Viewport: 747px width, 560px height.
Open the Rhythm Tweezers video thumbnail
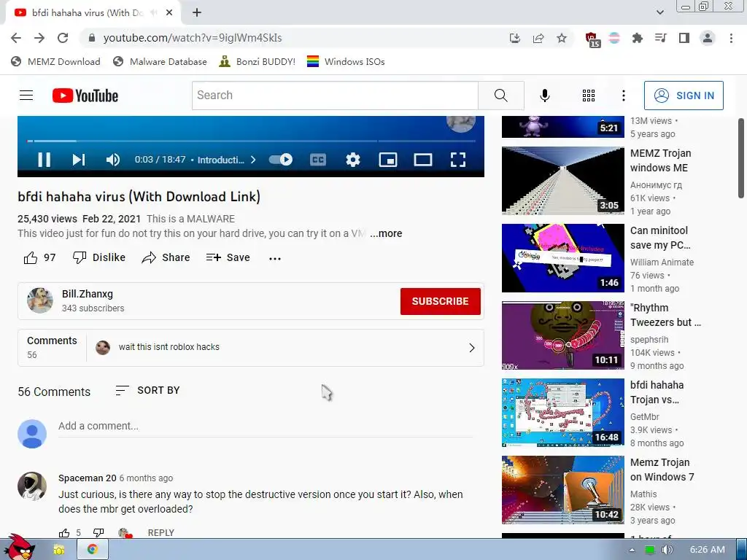[x=562, y=335]
